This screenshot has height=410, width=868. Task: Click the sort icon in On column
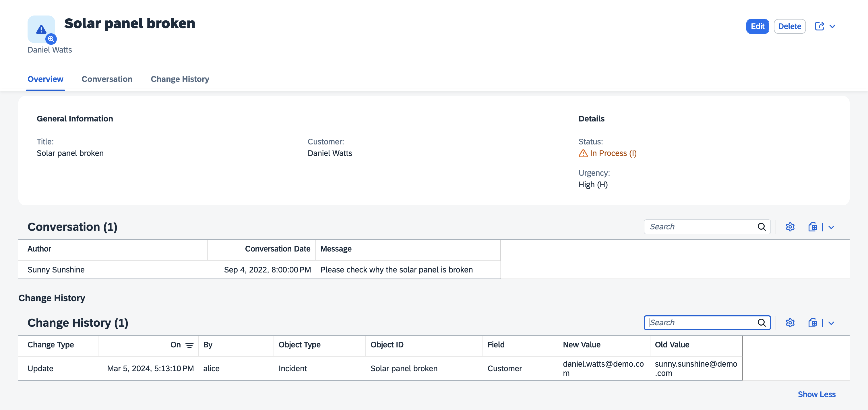click(x=189, y=345)
